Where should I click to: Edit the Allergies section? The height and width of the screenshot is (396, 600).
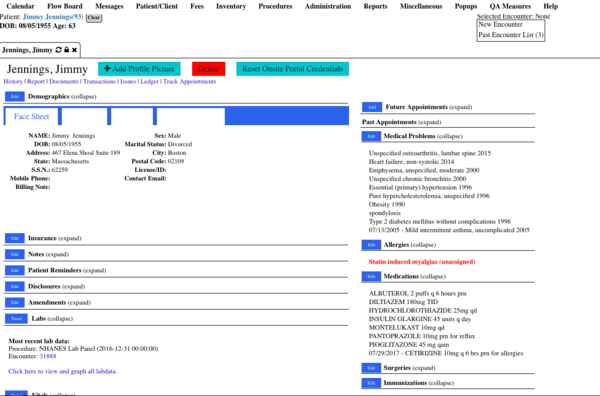tap(371, 244)
